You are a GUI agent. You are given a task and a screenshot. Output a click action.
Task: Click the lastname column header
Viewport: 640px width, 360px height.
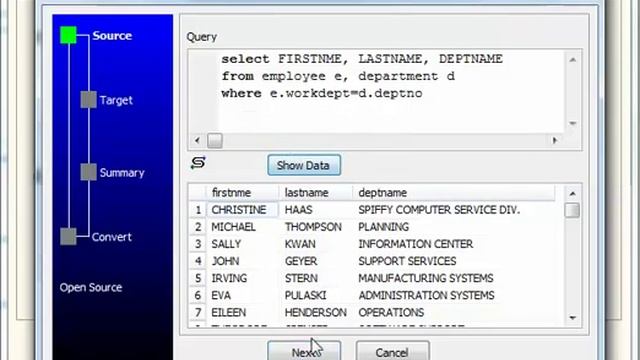316,193
